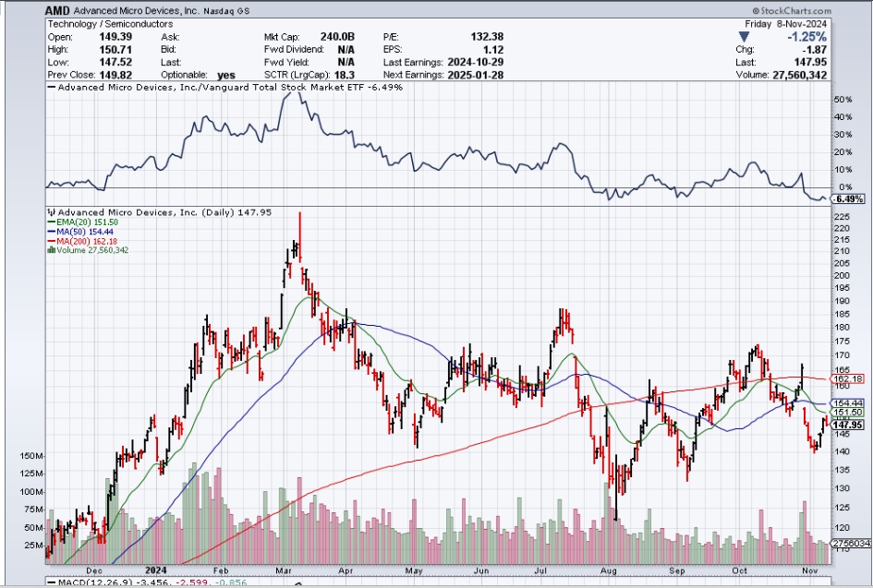The height and width of the screenshot is (588, 873).
Task: Click the line marker beside the Vanguard ETF legend
Action: [51, 87]
